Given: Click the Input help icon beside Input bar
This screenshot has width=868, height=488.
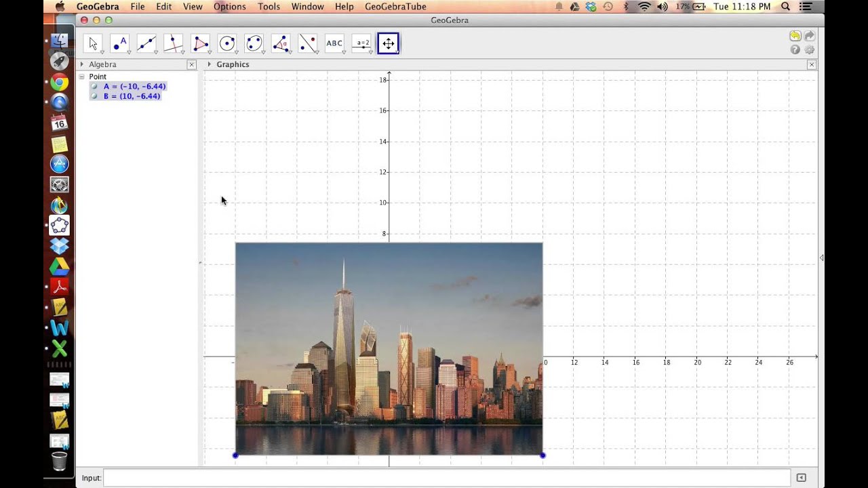Looking at the screenshot, I should coord(801,478).
